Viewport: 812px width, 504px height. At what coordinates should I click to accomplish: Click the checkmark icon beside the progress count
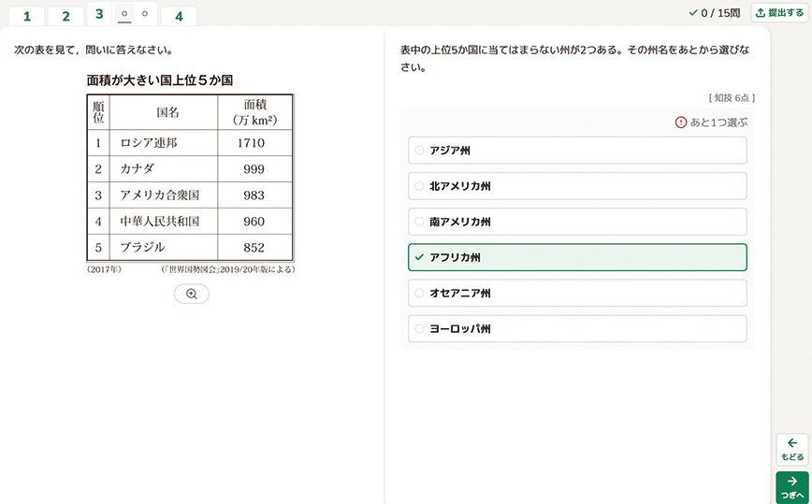(x=692, y=13)
